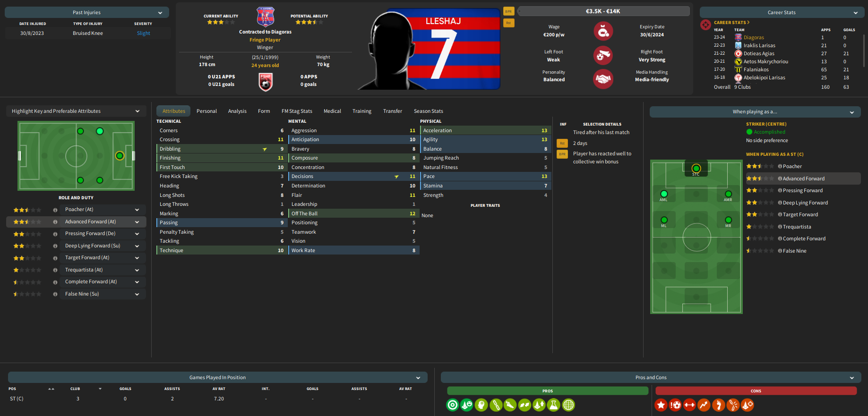Click the boot and ball footedness icon

point(603,56)
